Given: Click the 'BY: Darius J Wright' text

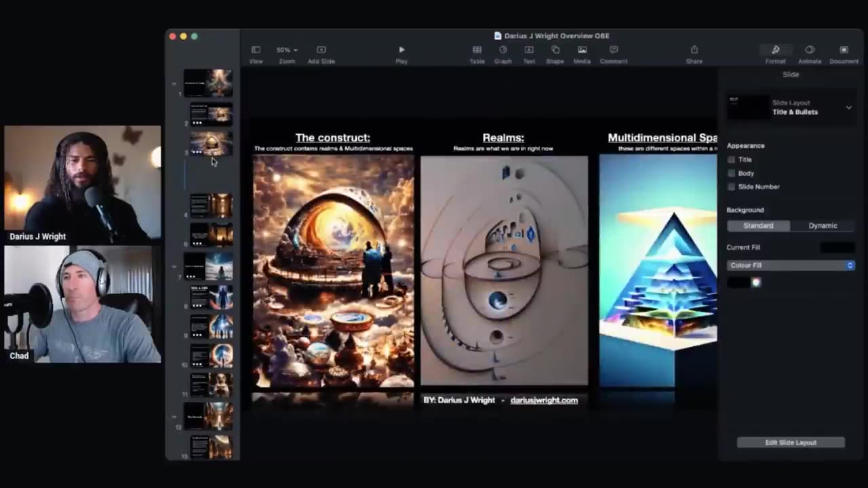Looking at the screenshot, I should coord(459,401).
